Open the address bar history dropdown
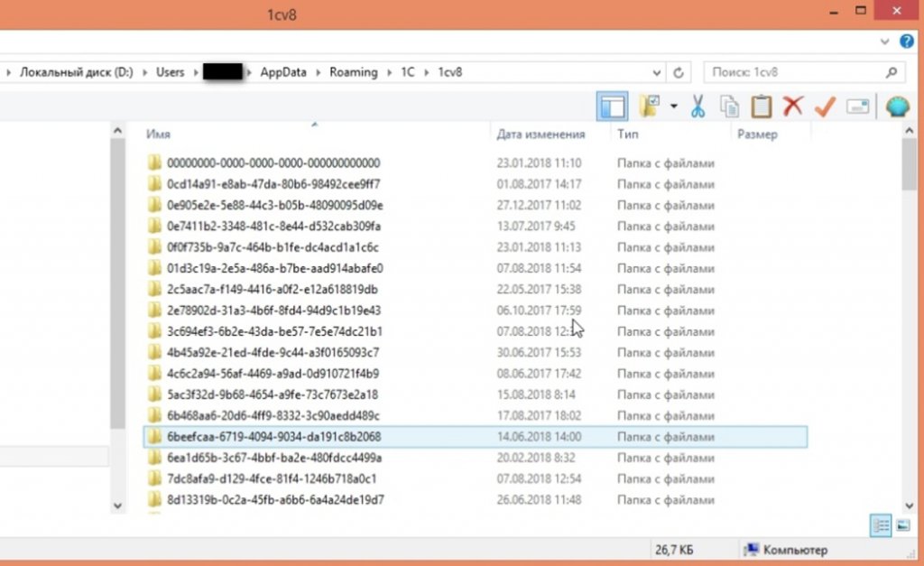Image resolution: width=924 pixels, height=566 pixels. click(x=657, y=72)
